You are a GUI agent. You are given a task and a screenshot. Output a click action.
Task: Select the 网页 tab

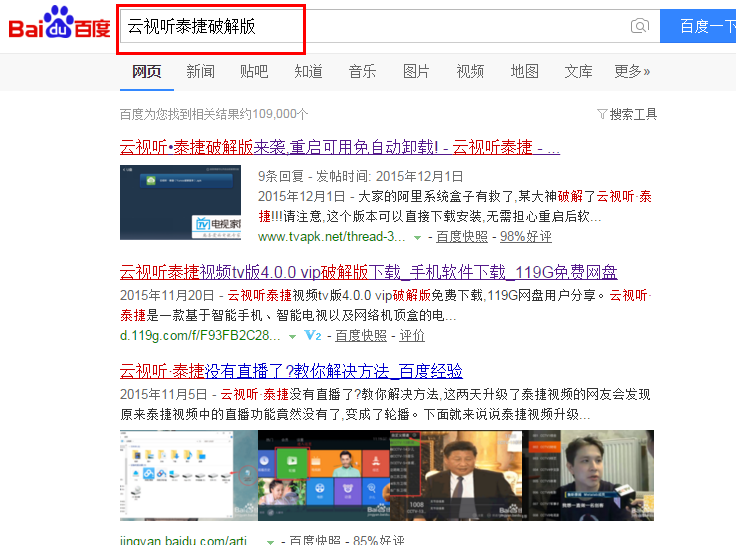point(146,71)
